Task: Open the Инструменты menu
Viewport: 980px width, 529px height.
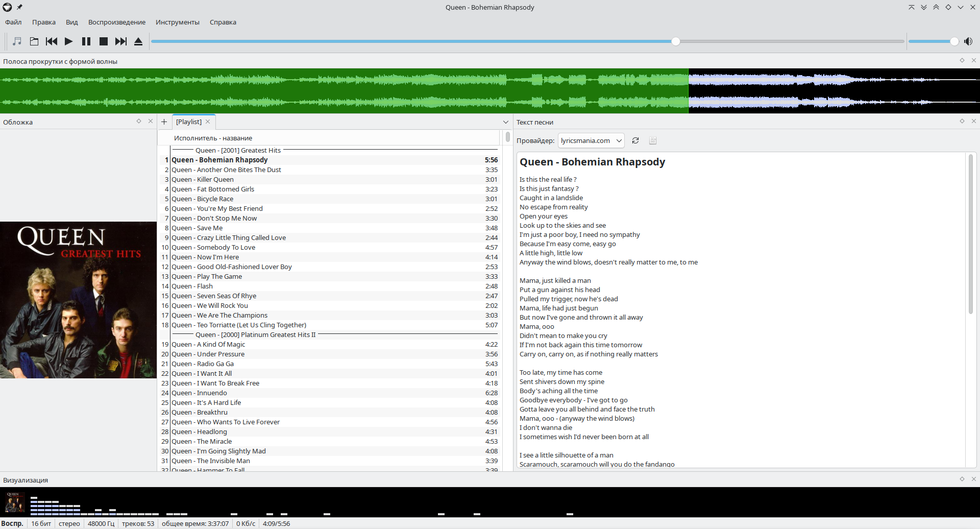Action: (178, 22)
